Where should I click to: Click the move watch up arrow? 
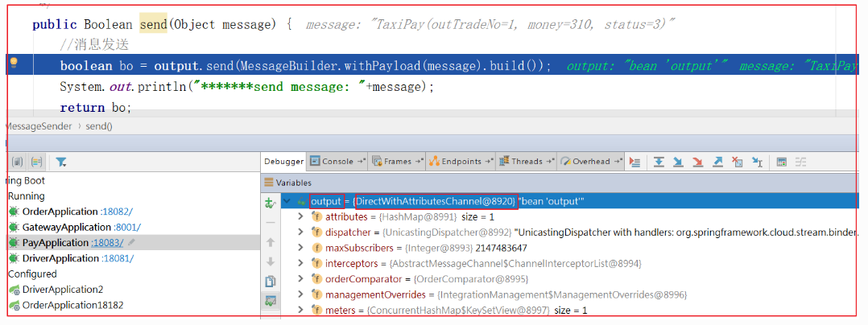(271, 242)
